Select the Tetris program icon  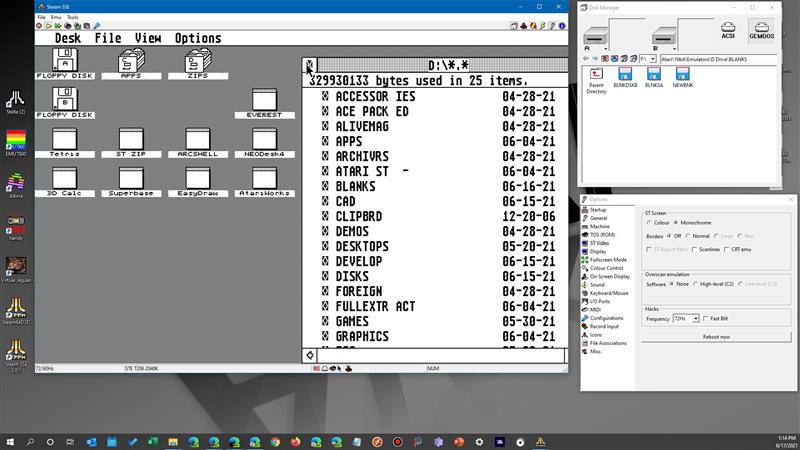click(x=65, y=142)
